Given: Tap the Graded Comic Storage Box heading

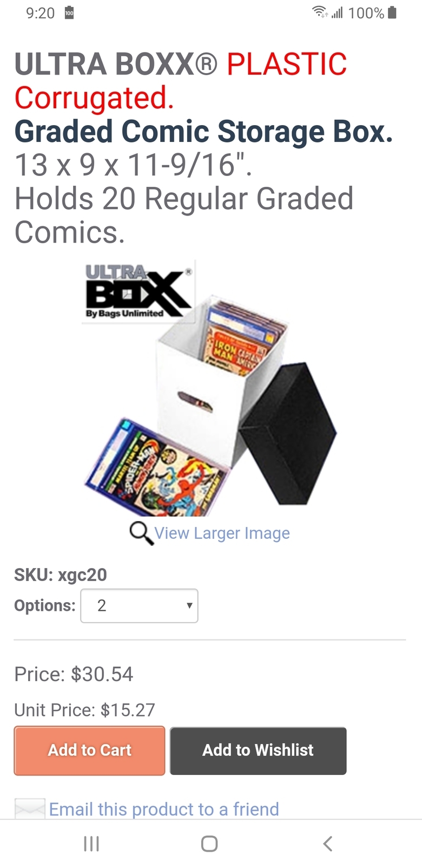Looking at the screenshot, I should coord(204,132).
